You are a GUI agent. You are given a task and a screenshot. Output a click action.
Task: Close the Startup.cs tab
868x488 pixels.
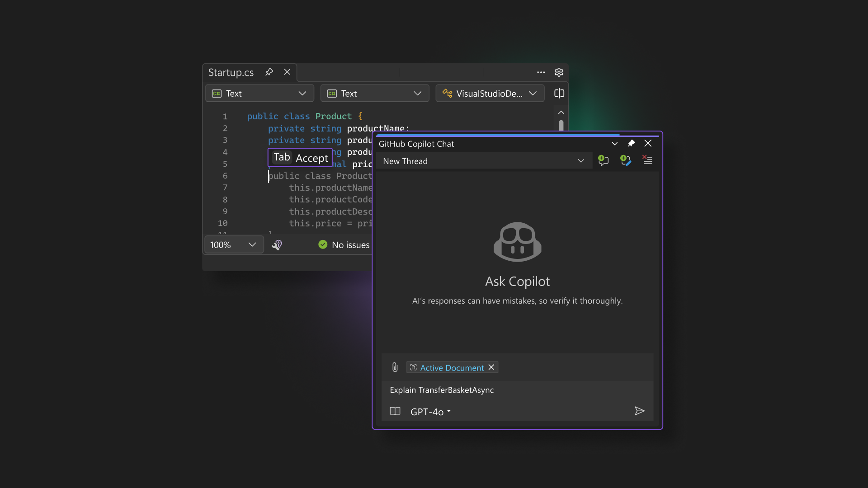tap(287, 72)
